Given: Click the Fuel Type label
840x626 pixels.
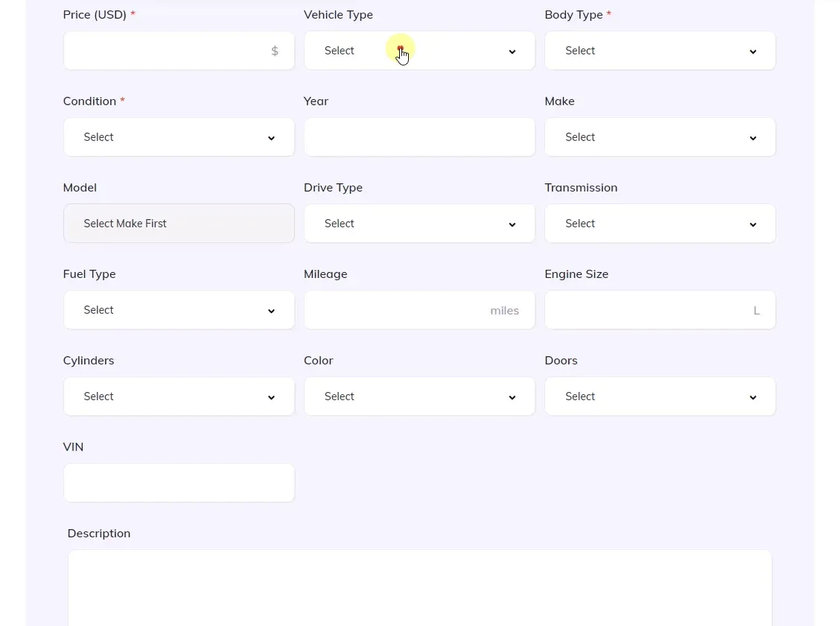Looking at the screenshot, I should coord(89,274).
